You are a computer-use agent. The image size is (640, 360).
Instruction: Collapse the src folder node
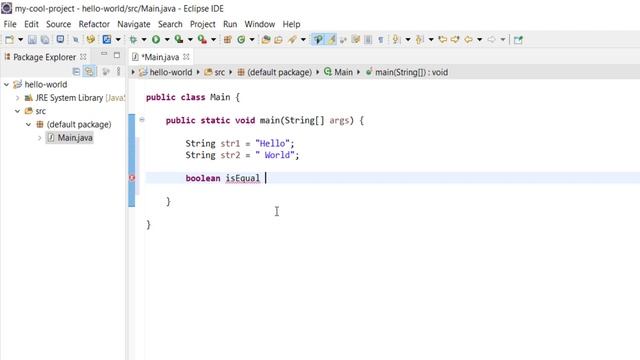pyautogui.click(x=18, y=111)
